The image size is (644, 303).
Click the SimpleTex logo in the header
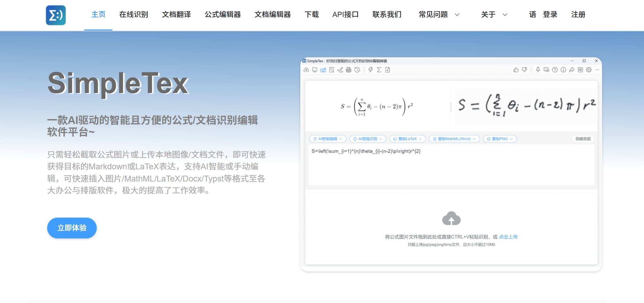click(56, 15)
